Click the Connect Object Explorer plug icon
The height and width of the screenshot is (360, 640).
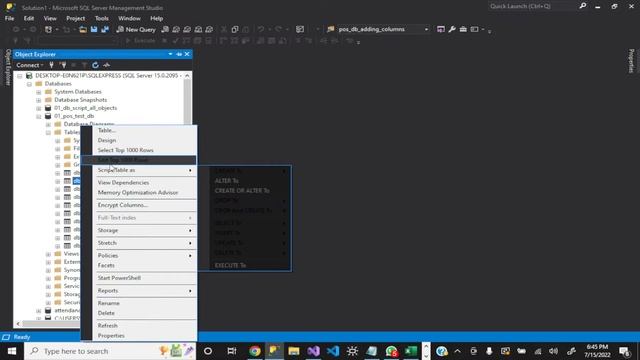(51, 65)
